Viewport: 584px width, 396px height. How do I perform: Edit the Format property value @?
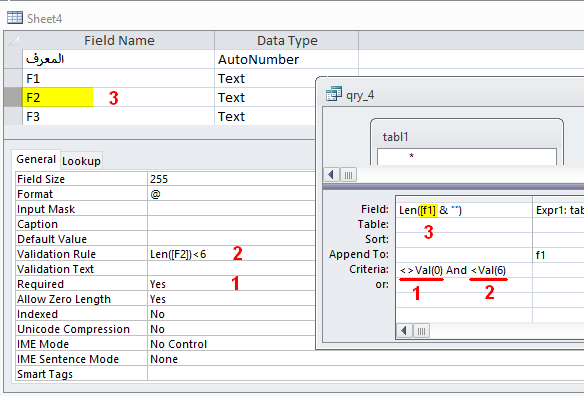coord(231,194)
